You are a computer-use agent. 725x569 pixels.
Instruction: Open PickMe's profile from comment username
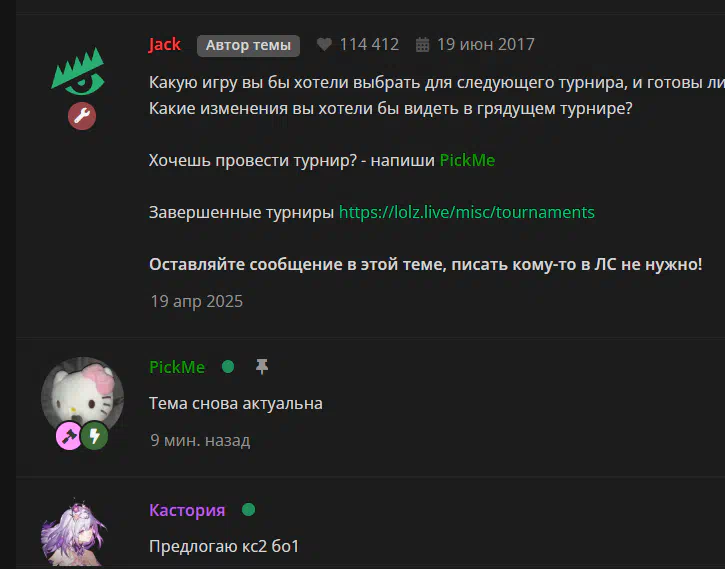point(177,367)
